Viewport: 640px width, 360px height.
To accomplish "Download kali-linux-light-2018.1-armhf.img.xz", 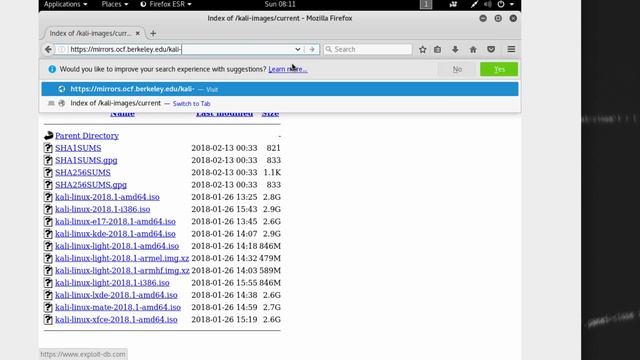I will (x=122, y=270).
